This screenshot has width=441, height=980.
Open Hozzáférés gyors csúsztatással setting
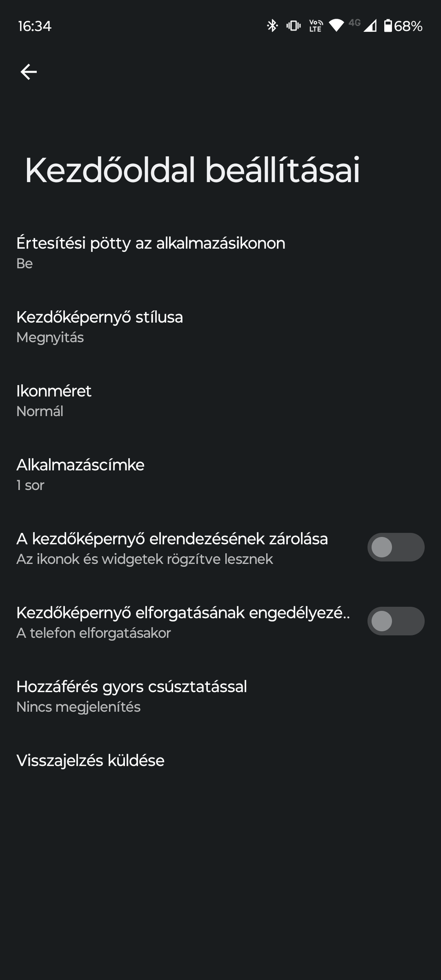click(x=220, y=696)
